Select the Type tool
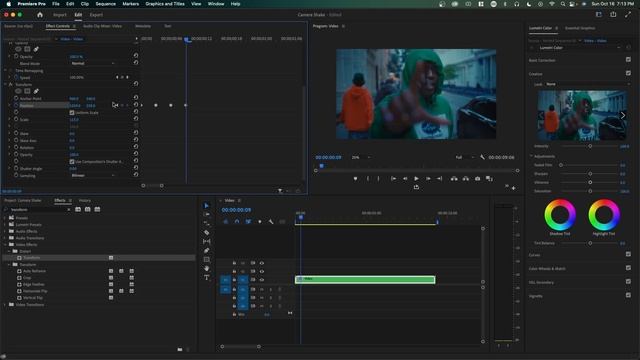640x360 pixels. click(207, 278)
